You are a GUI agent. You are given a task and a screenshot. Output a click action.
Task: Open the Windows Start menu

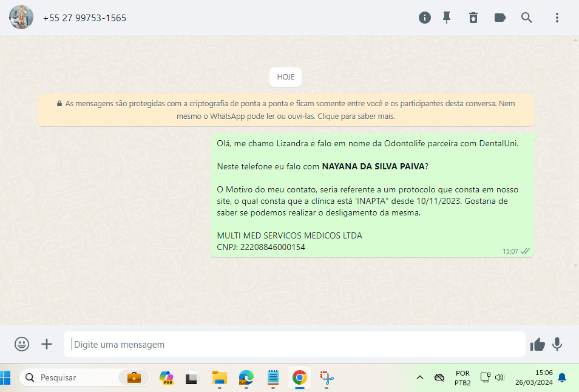tap(5, 377)
